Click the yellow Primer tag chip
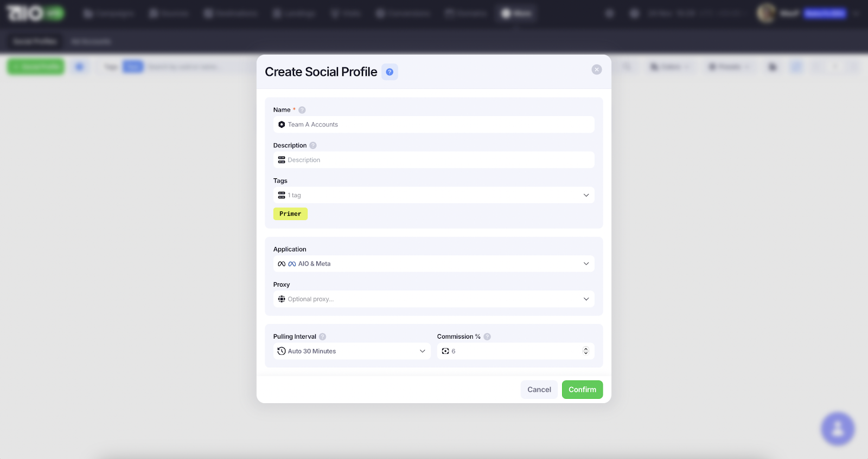The image size is (868, 459). click(290, 214)
